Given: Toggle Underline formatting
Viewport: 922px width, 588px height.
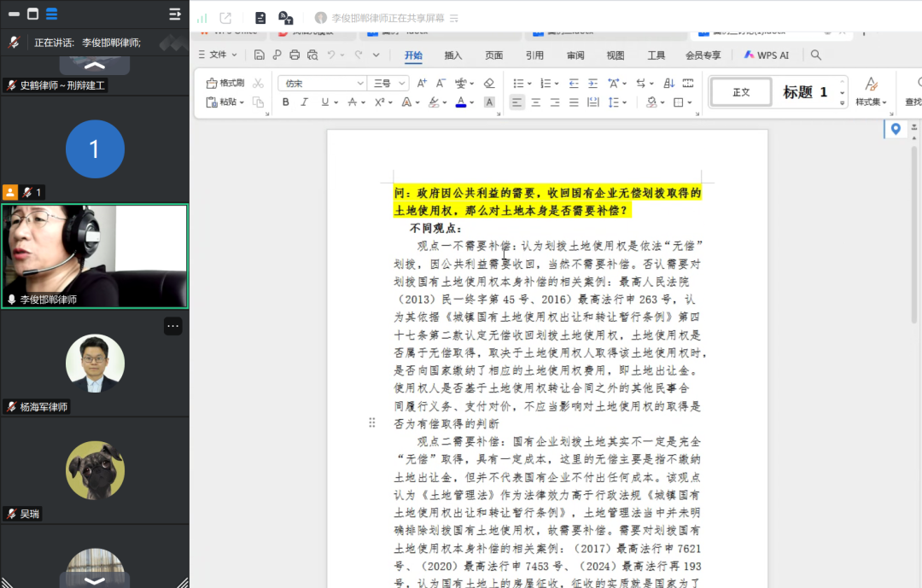Looking at the screenshot, I should [x=325, y=102].
